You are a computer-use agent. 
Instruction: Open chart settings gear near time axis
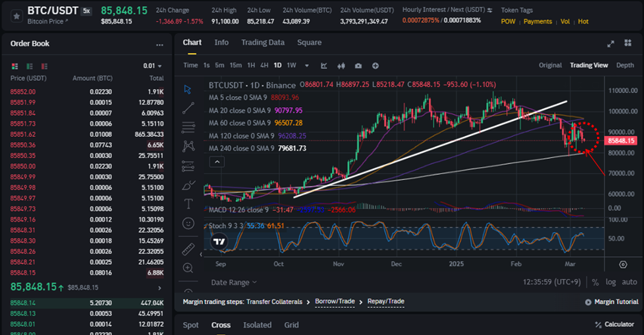coord(623,265)
